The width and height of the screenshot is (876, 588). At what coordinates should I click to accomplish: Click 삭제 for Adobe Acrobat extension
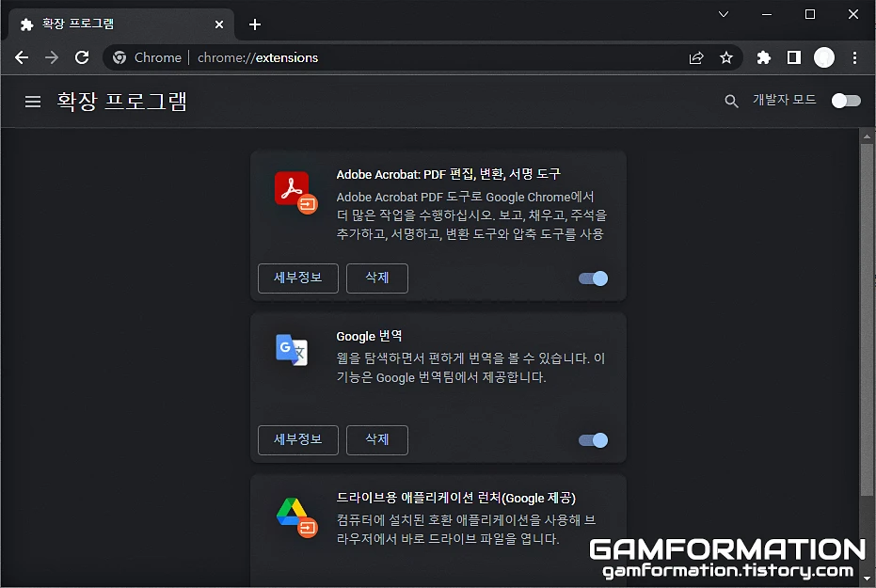tap(377, 278)
